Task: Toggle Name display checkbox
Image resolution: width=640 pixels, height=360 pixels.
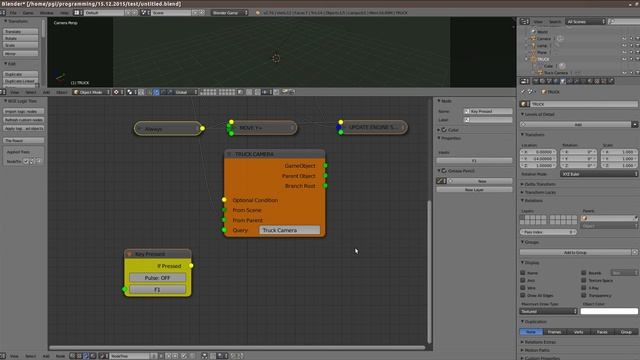Action: 523,273
